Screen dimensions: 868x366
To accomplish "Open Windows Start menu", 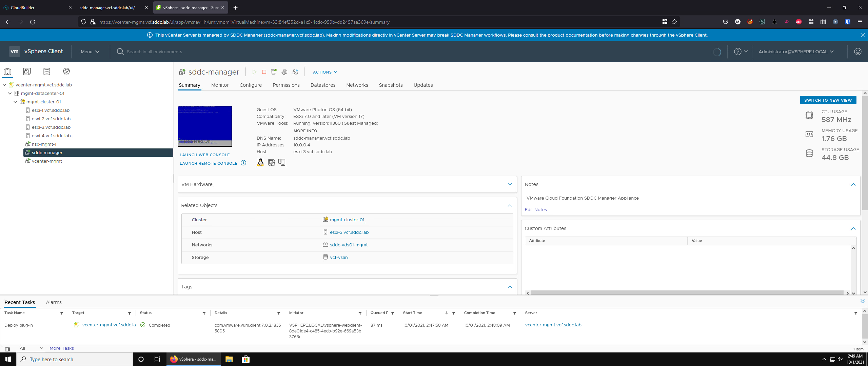I will [x=8, y=359].
